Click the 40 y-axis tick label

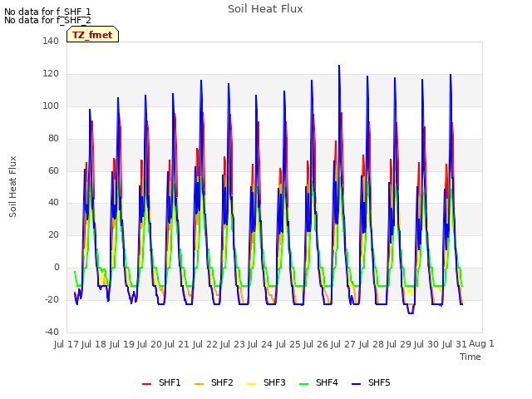[x=52, y=203]
